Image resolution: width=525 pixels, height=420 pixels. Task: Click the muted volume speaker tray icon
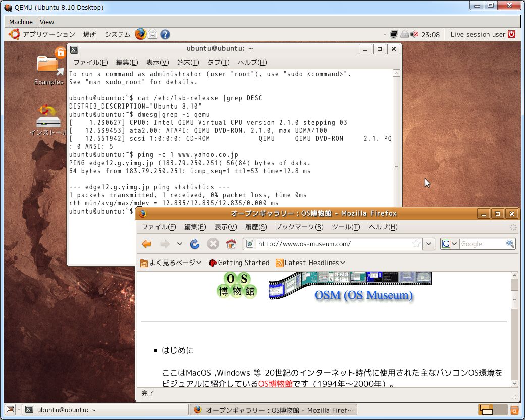414,34
